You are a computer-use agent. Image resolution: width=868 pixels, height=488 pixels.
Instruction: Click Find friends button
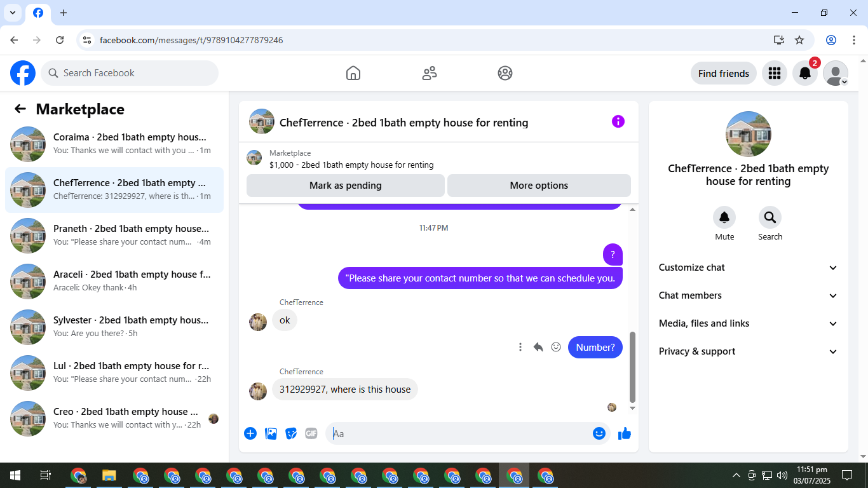pos(724,73)
